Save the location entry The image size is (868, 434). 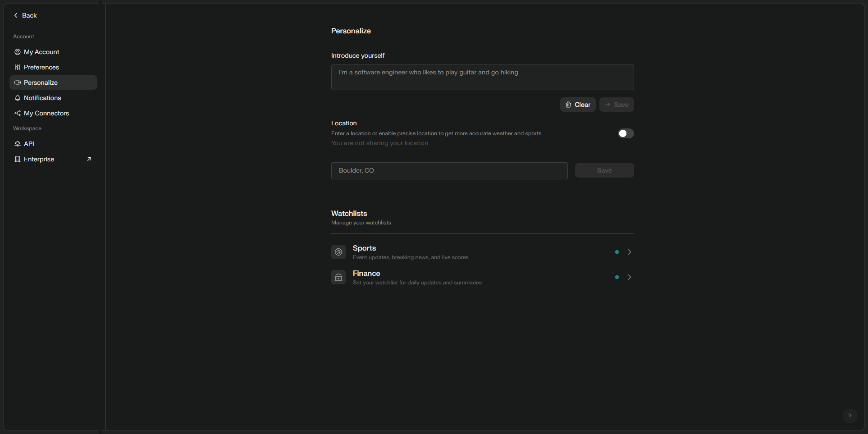point(604,170)
